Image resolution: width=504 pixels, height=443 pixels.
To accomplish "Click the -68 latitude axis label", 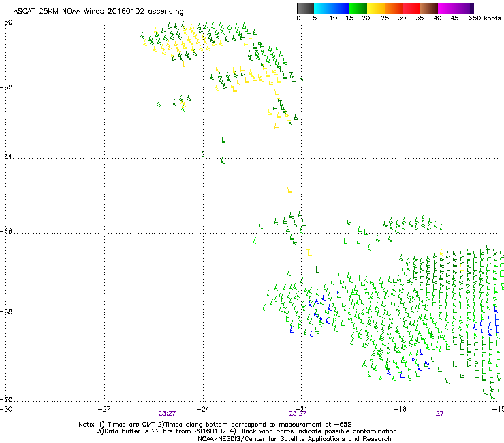I will (6, 312).
